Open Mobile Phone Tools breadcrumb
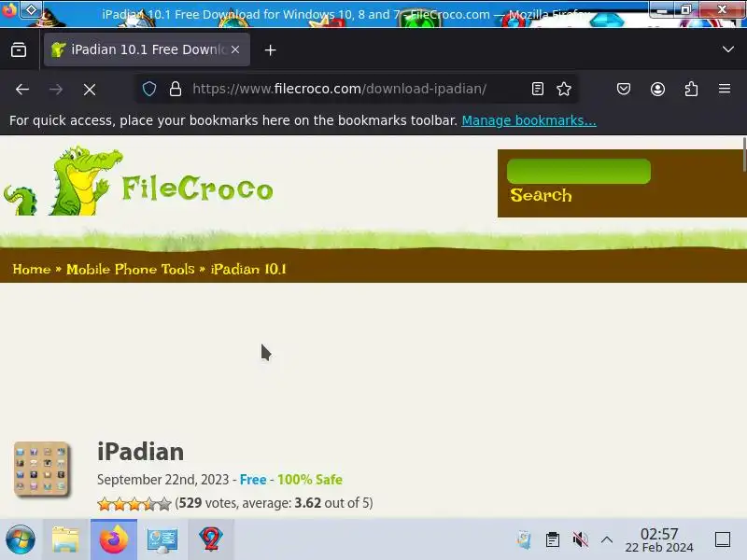The image size is (747, 560). 131,270
